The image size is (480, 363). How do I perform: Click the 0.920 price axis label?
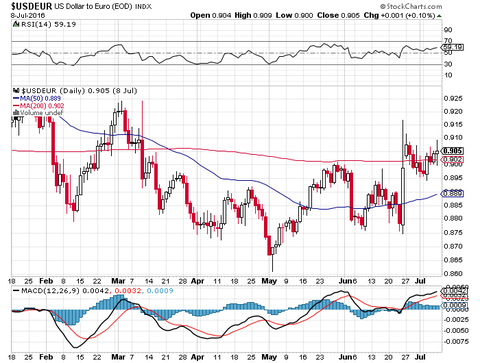[x=453, y=111]
